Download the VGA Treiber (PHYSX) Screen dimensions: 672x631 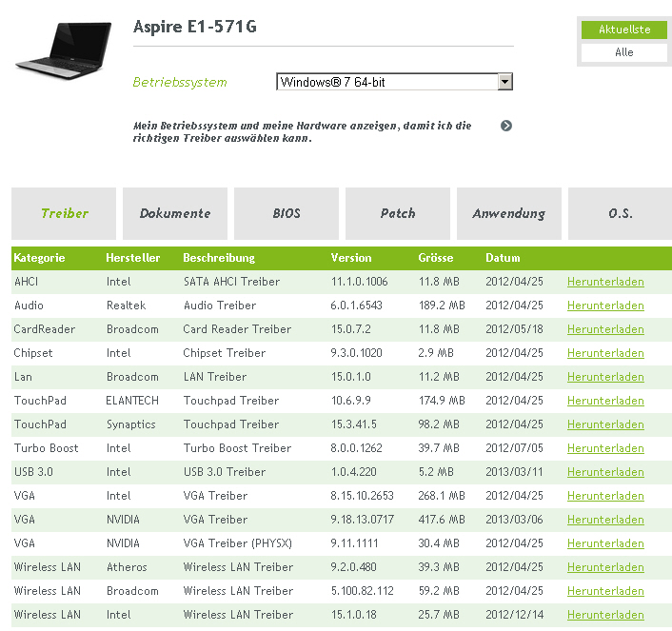pos(605,543)
